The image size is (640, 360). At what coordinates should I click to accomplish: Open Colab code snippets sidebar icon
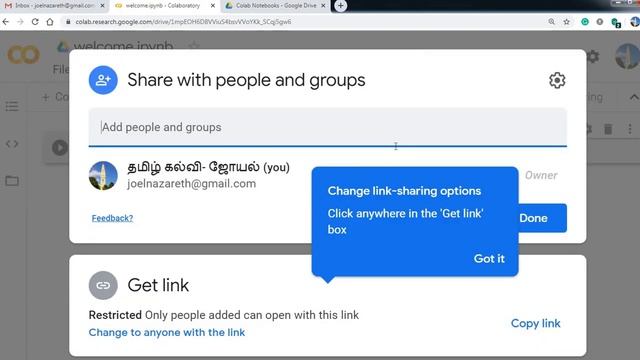[12, 144]
